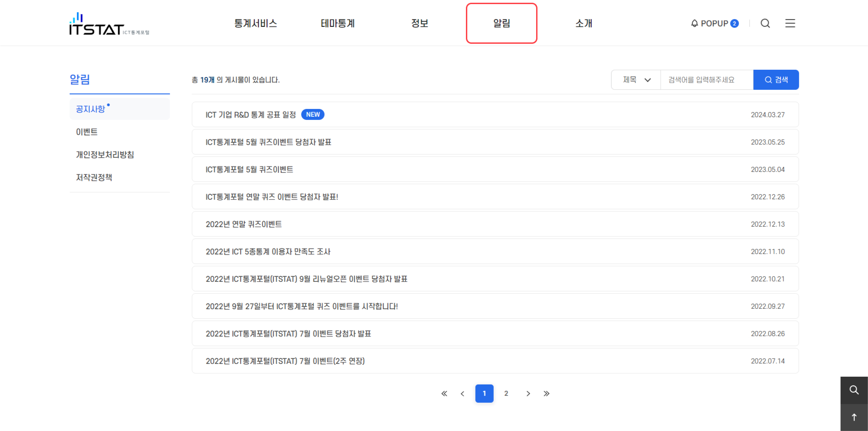Click the NEW badge on first post
Screen dimensions: 868x431
click(x=313, y=114)
